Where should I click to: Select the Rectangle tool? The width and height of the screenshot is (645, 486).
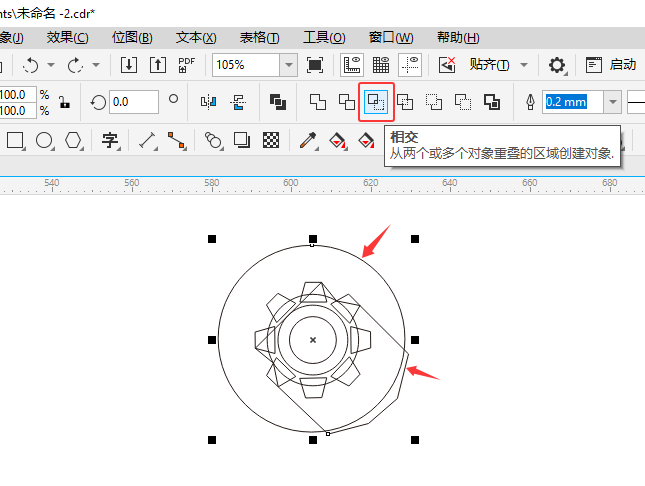pyautogui.click(x=16, y=141)
